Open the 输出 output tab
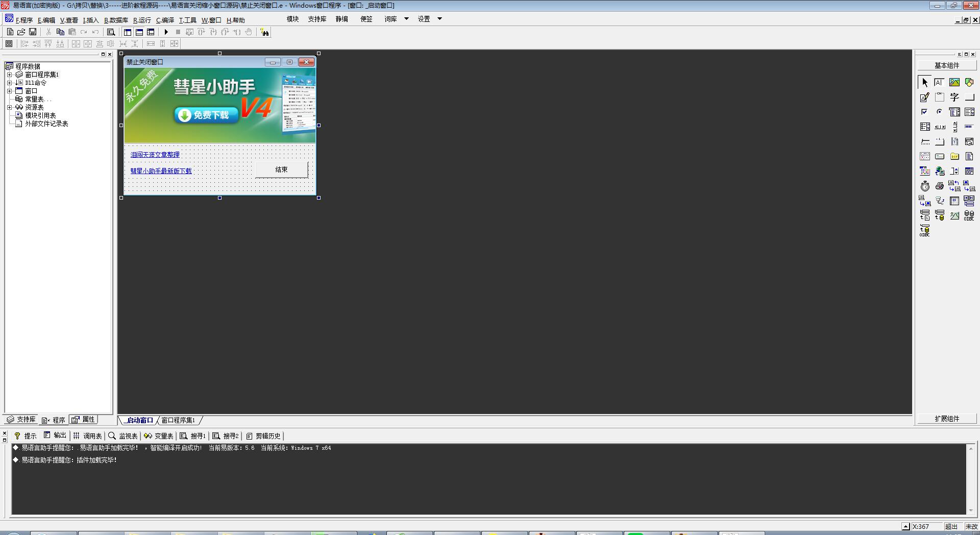The width and height of the screenshot is (980, 535). click(x=55, y=435)
